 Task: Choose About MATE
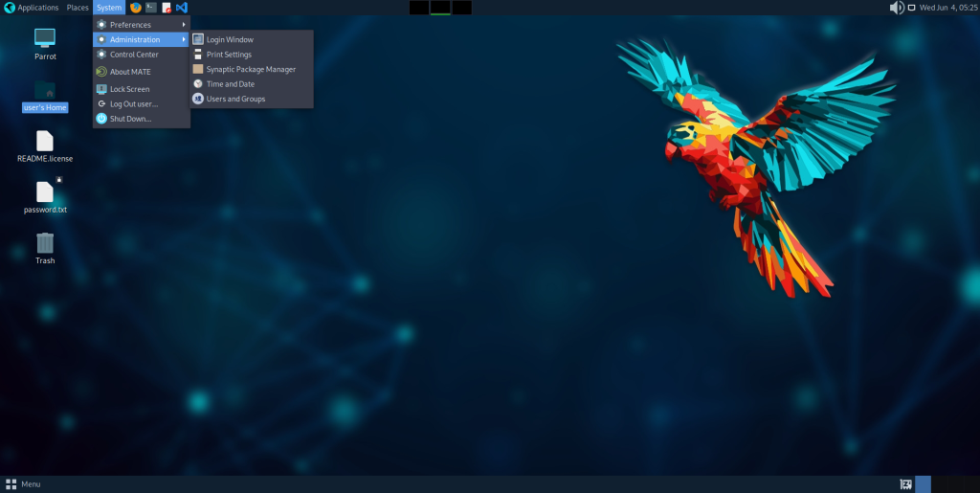(x=142, y=72)
